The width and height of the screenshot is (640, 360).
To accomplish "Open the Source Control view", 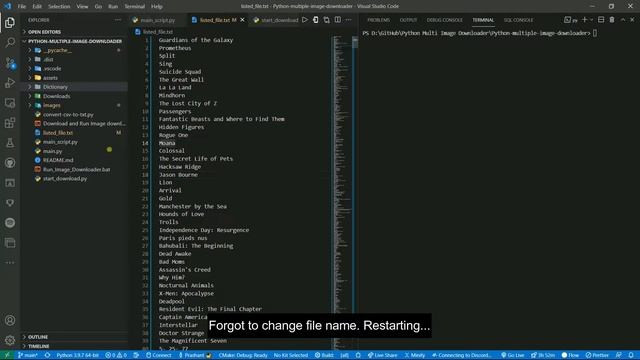I will (10, 62).
